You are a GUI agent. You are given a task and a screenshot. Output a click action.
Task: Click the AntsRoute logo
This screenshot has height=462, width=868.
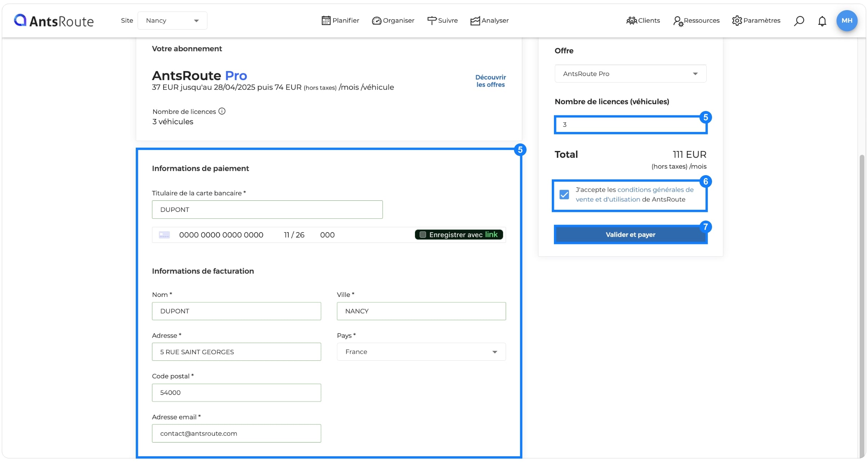[x=54, y=21]
